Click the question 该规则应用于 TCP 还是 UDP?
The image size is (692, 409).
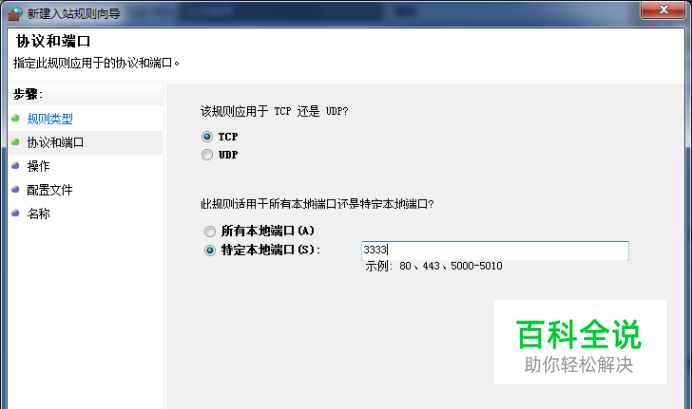click(x=274, y=111)
